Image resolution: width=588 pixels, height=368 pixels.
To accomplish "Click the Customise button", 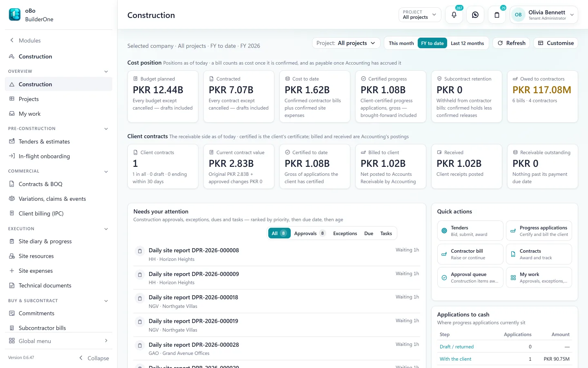I will pos(556,43).
